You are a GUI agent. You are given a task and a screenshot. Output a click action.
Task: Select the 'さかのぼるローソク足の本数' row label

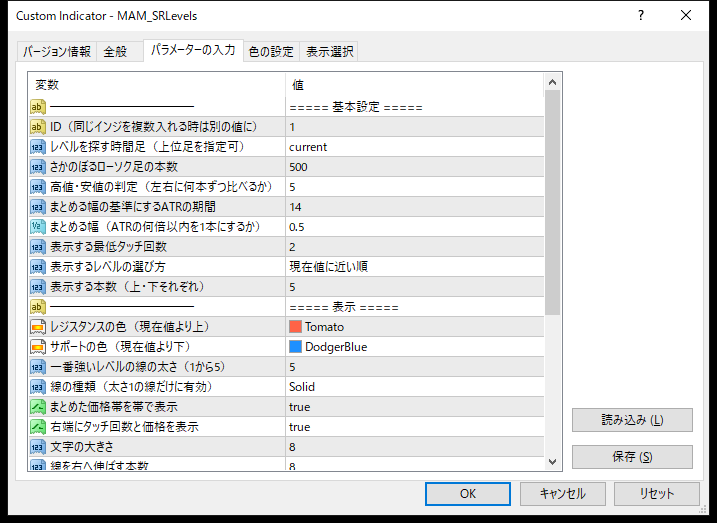click(114, 167)
